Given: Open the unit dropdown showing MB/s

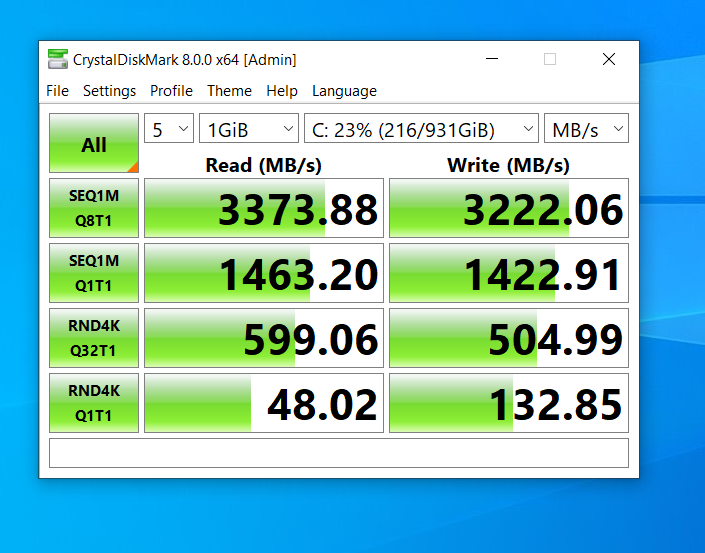Looking at the screenshot, I should 586,129.
